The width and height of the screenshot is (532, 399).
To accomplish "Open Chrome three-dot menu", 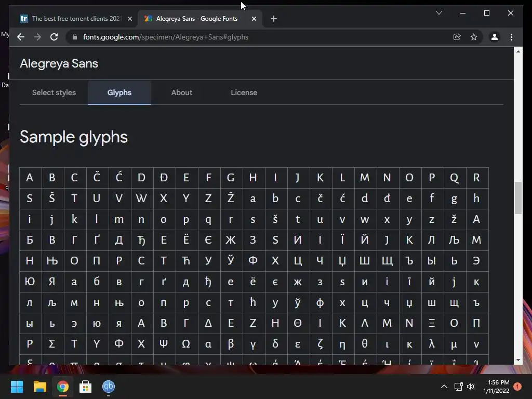I will 511,37.
